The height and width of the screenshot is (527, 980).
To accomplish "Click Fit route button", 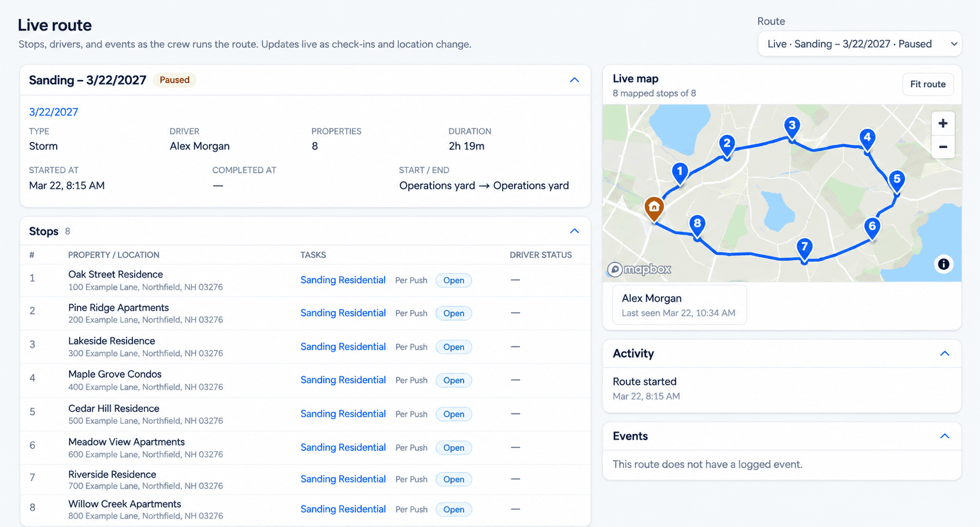I will tap(928, 84).
